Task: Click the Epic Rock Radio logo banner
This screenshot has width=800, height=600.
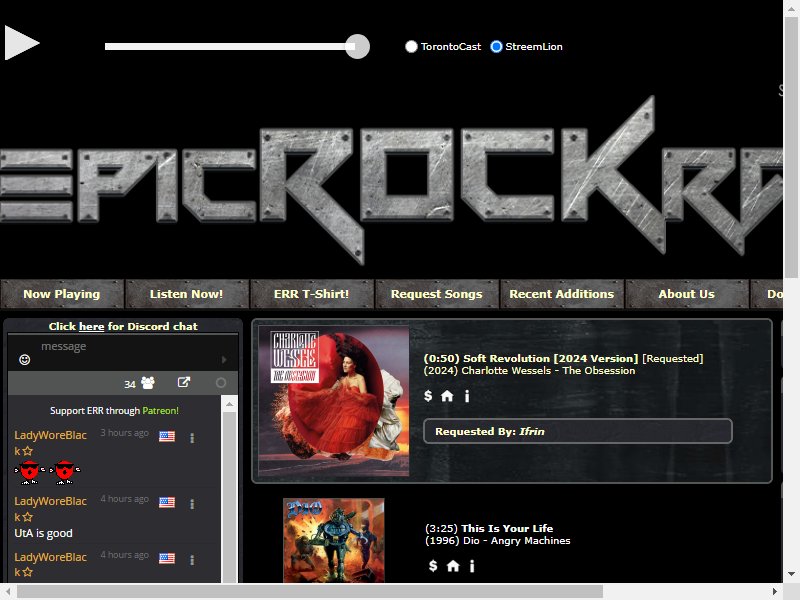Action: point(391,179)
